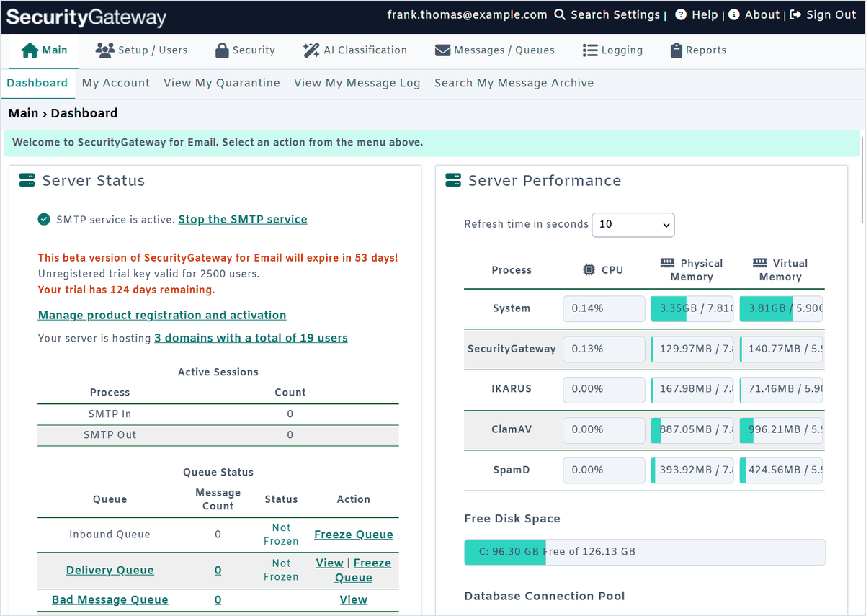
Task: Click the Main breadcrumb text
Action: [23, 113]
